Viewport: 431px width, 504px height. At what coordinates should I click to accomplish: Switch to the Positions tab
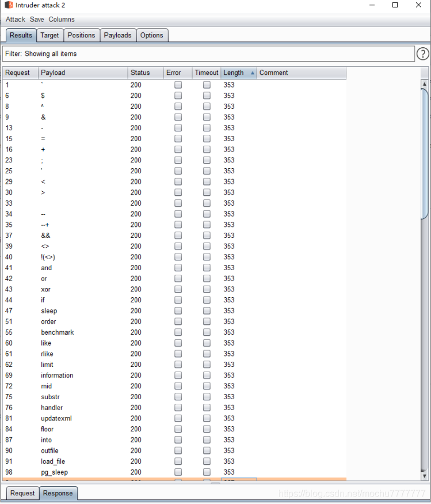click(81, 35)
